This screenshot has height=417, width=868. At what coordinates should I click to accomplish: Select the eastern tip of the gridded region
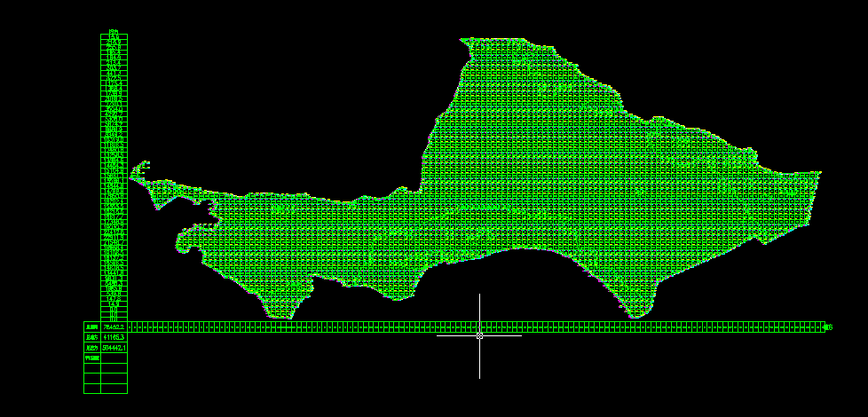tap(817, 175)
